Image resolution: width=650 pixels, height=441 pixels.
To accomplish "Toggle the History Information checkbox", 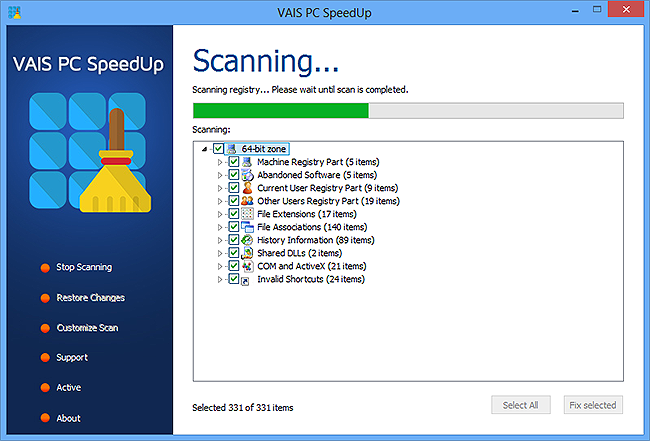I will [x=234, y=240].
